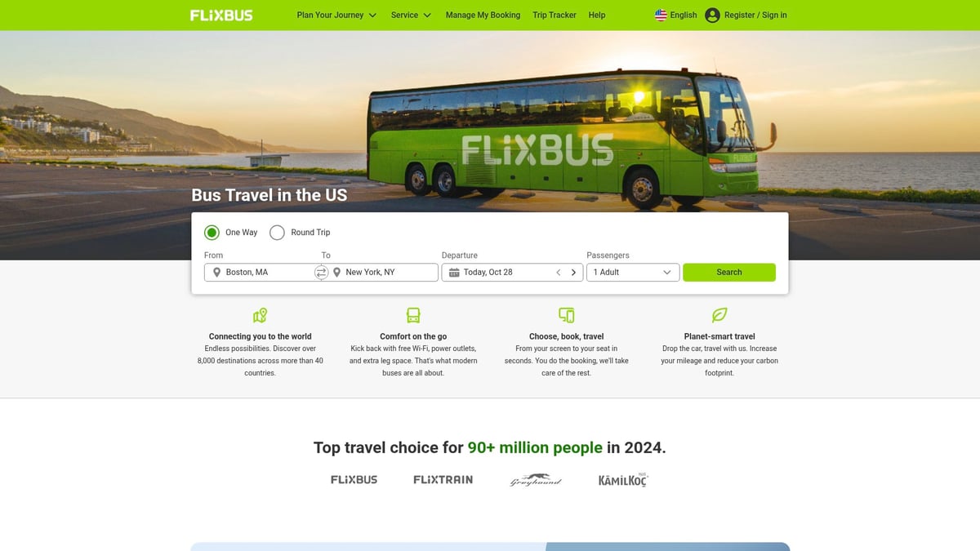Click the user profile avatar icon

pyautogui.click(x=712, y=15)
